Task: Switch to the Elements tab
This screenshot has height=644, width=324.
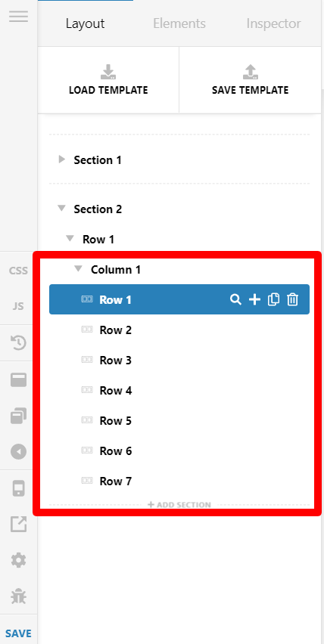Action: click(179, 23)
